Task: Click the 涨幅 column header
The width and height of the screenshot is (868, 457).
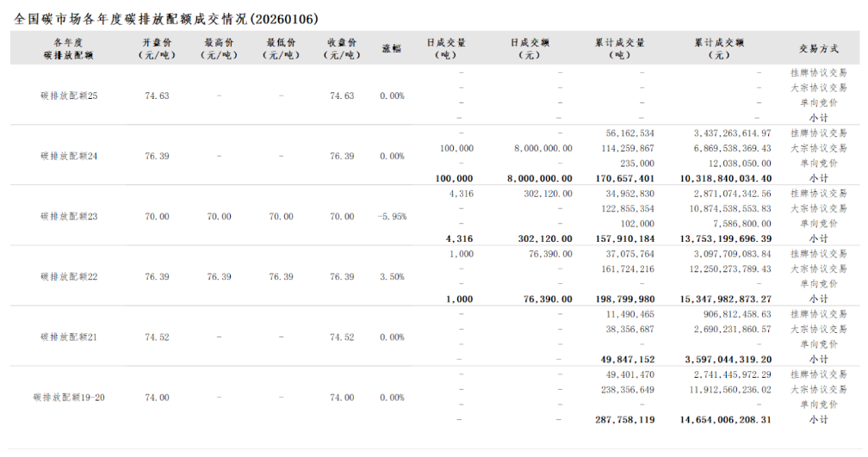Action: [392, 48]
